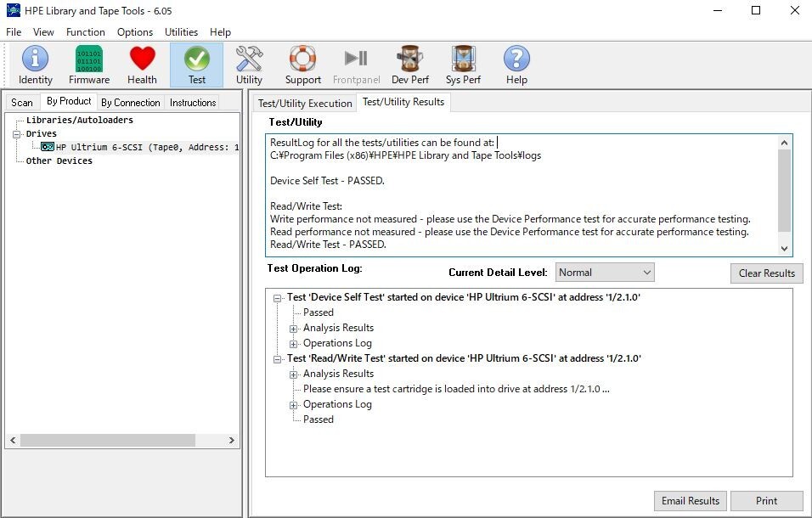Expand Operations Log under Device Self Test

coord(294,344)
